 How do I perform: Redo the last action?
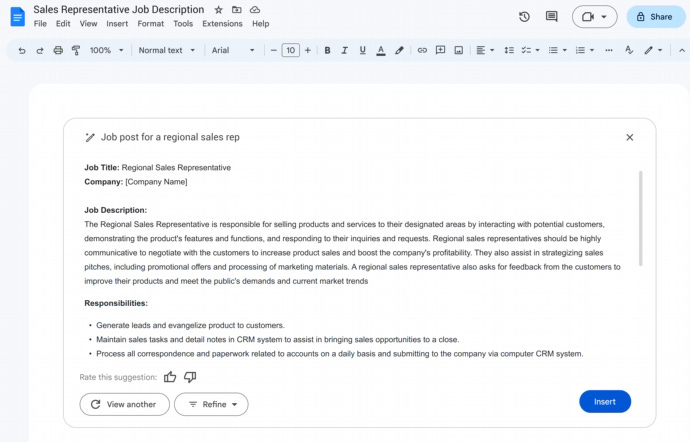pos(40,50)
